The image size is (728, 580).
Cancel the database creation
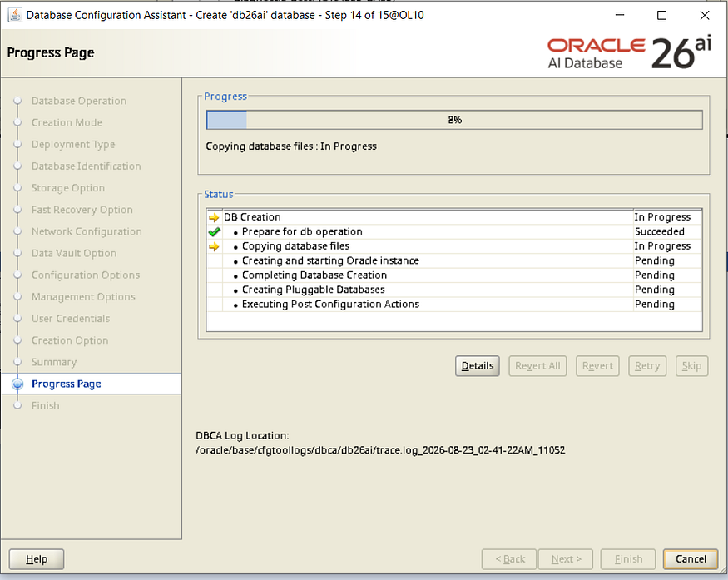point(691,559)
